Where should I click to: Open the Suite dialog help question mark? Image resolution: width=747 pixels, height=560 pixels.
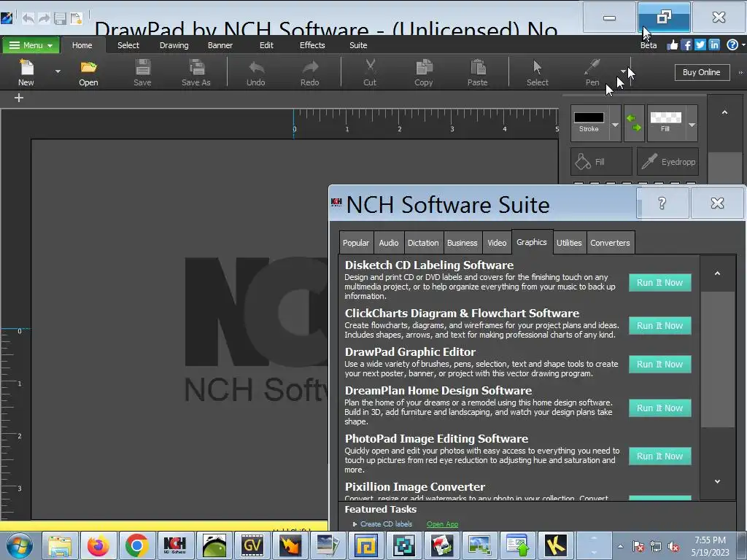(x=662, y=203)
